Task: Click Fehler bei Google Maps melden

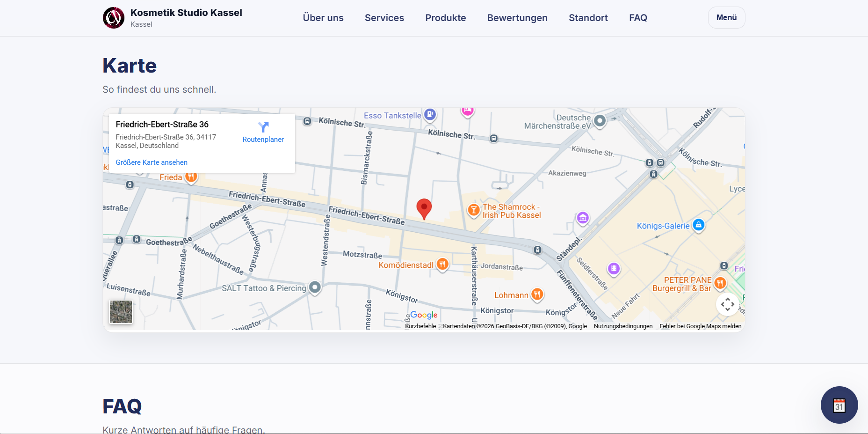Action: tap(700, 326)
